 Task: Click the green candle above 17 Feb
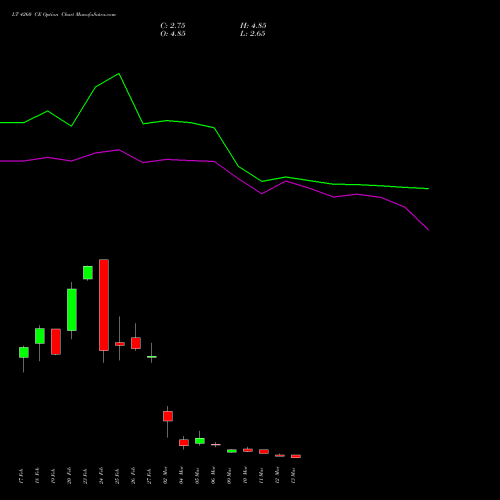coord(24,352)
